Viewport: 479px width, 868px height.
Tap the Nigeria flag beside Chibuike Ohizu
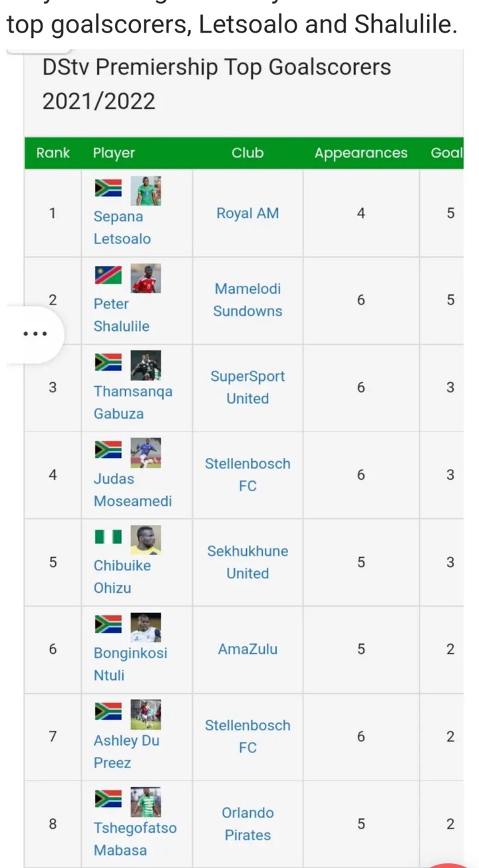[x=108, y=536]
